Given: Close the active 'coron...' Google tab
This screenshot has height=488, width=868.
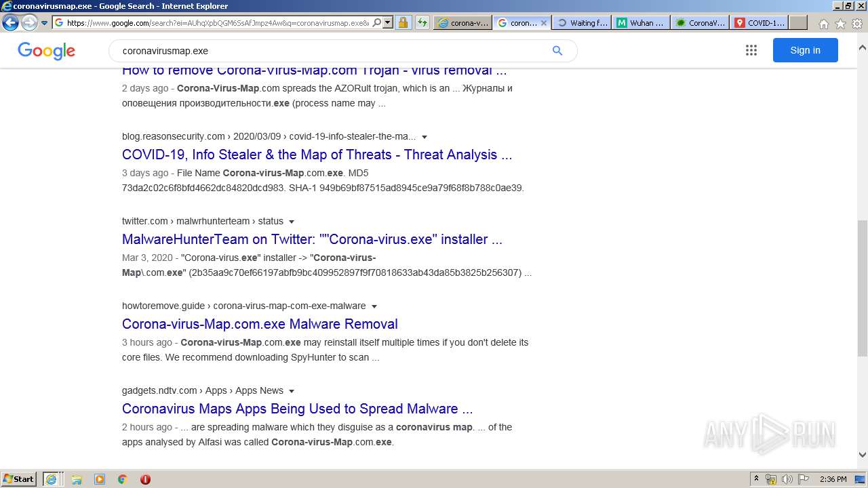Looking at the screenshot, I should (543, 22).
